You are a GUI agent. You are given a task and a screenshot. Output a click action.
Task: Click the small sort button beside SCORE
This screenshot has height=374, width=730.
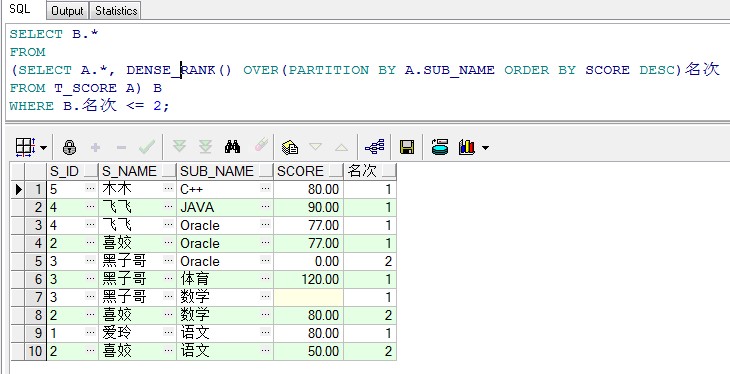(336, 171)
